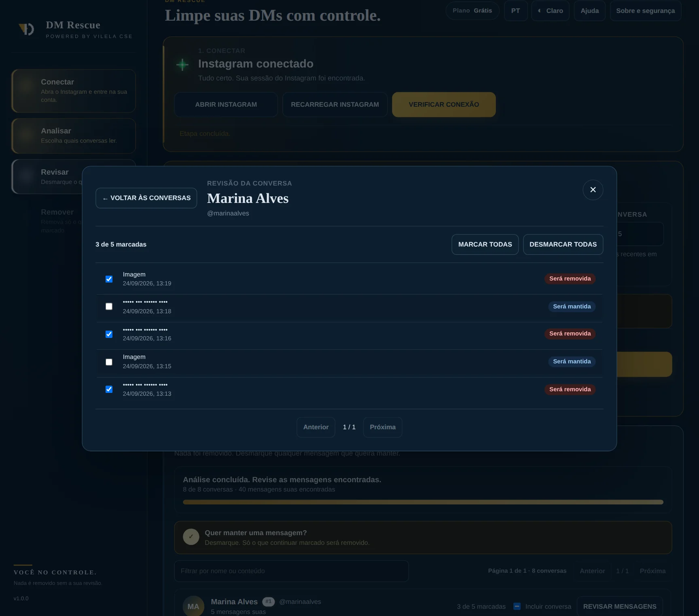This screenshot has width=699, height=616.
Task: Click 'Anterior' in the dialog pagination
Action: pos(316,427)
